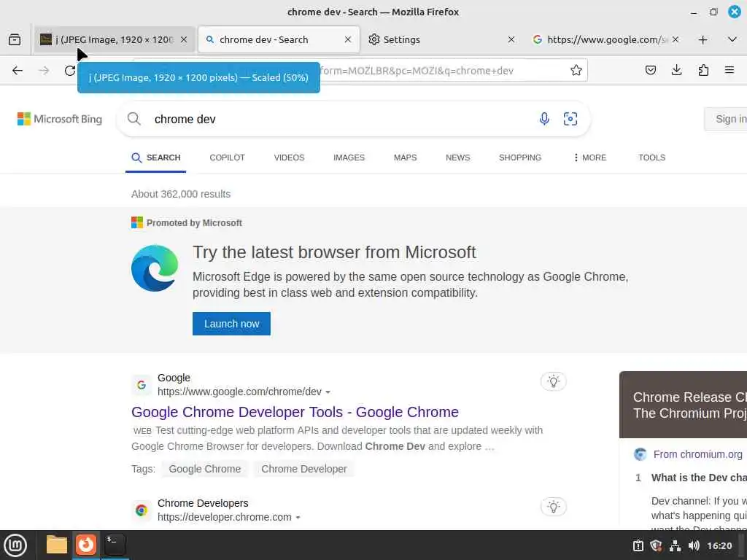Open search Tools
The image size is (747, 560).
[x=652, y=157]
